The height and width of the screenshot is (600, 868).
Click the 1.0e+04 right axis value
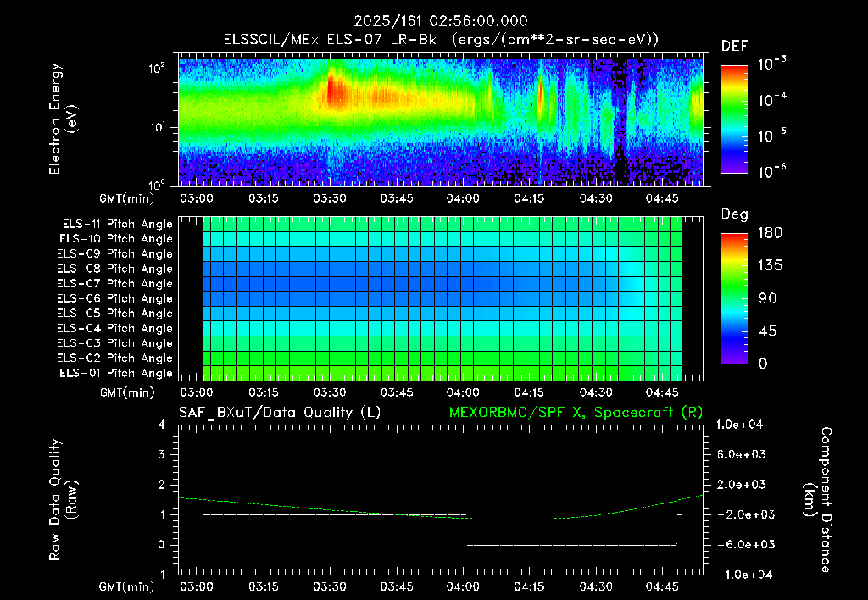click(739, 425)
